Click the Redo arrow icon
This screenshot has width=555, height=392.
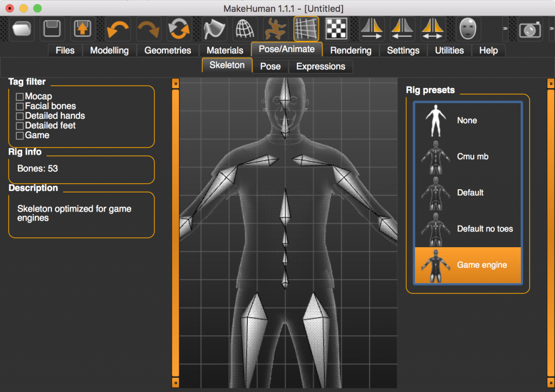(x=147, y=29)
